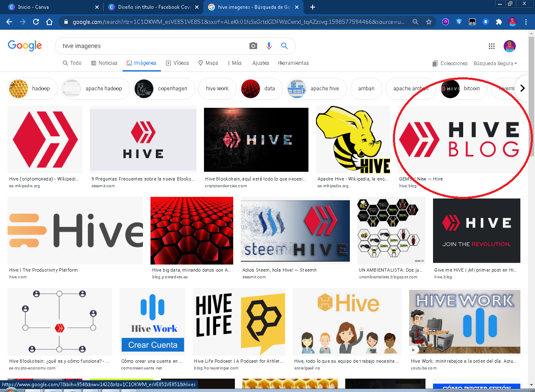Image resolution: width=535 pixels, height=392 pixels.
Task: Open the red hexagons big data image
Action: [192, 231]
